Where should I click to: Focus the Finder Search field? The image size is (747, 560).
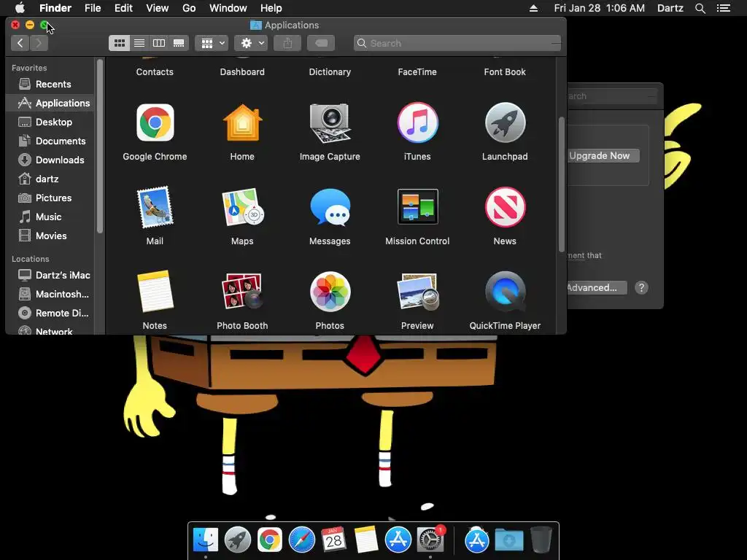point(457,43)
